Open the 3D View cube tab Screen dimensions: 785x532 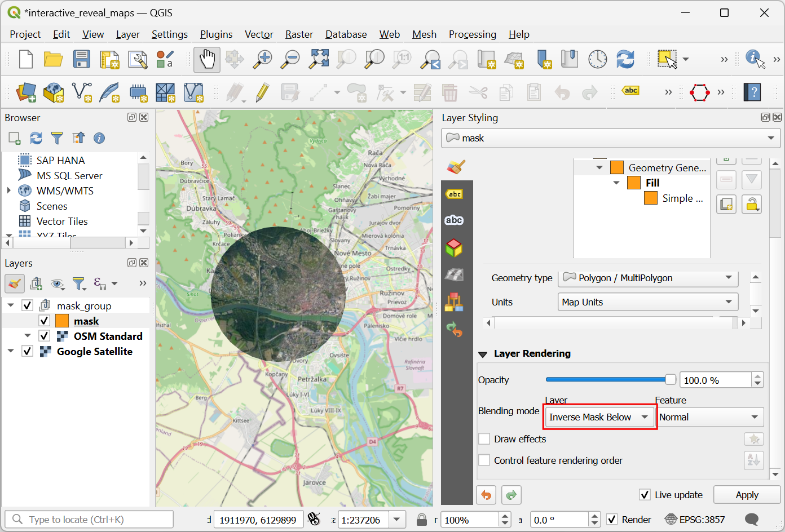point(454,248)
